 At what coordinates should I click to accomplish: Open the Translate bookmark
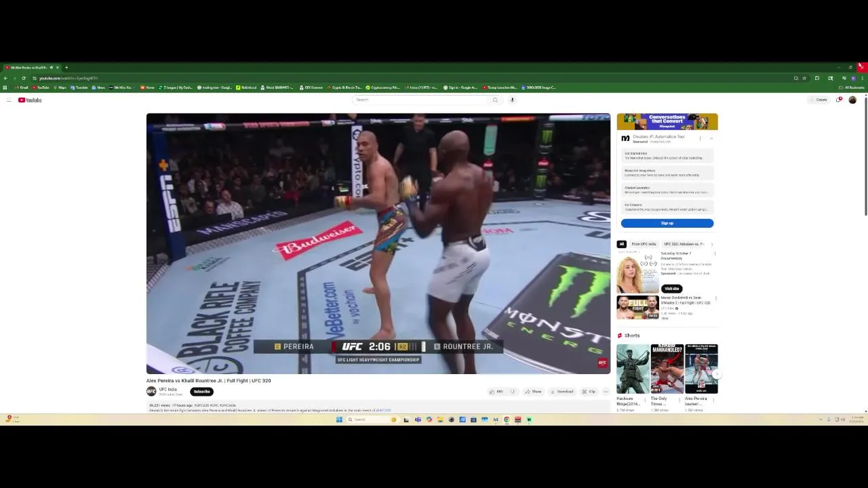point(79,87)
